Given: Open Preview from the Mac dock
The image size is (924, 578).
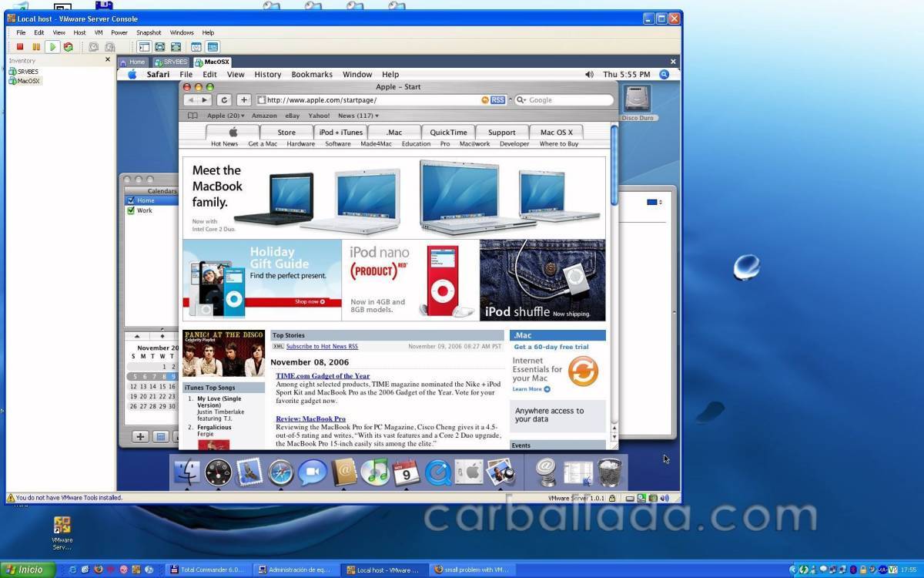Looking at the screenshot, I should click(500, 472).
